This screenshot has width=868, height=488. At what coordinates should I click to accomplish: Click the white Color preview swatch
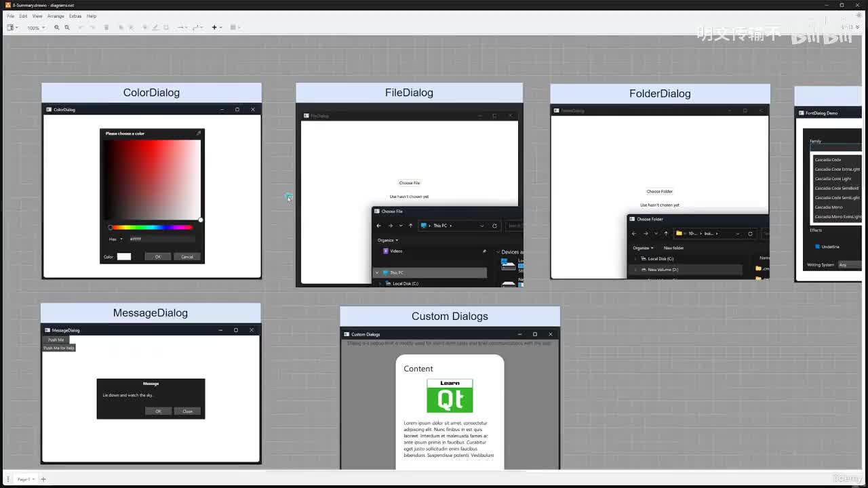pos(124,257)
